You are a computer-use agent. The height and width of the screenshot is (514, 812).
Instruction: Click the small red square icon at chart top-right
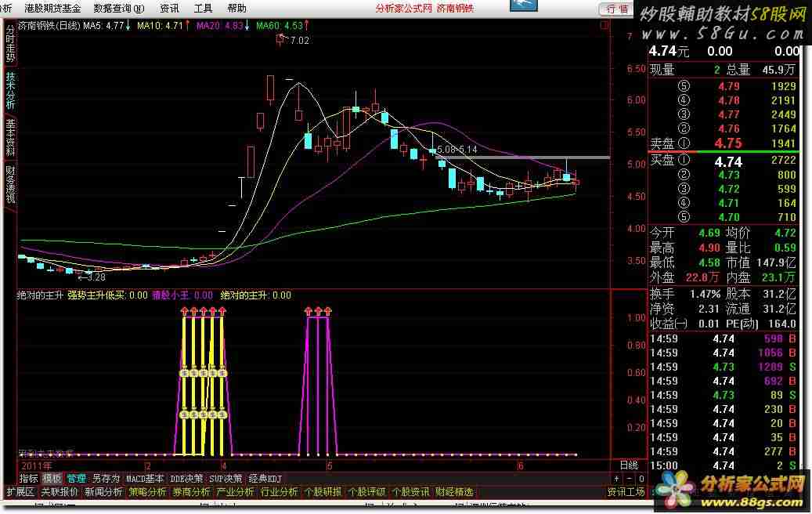605,26
